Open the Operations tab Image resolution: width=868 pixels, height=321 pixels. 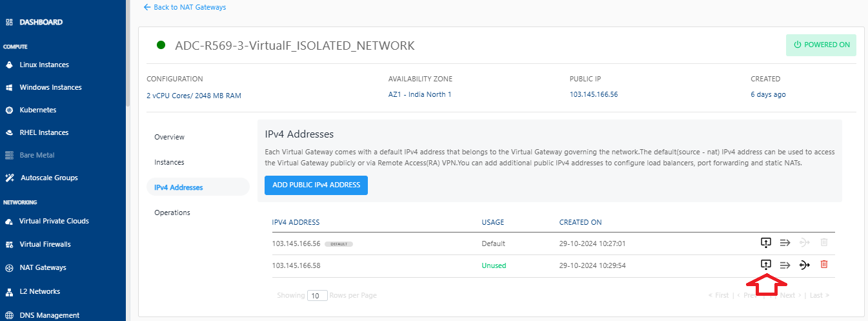(172, 212)
